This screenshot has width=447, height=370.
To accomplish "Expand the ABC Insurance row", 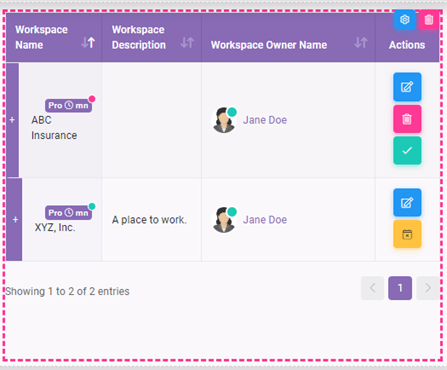I will (12, 120).
